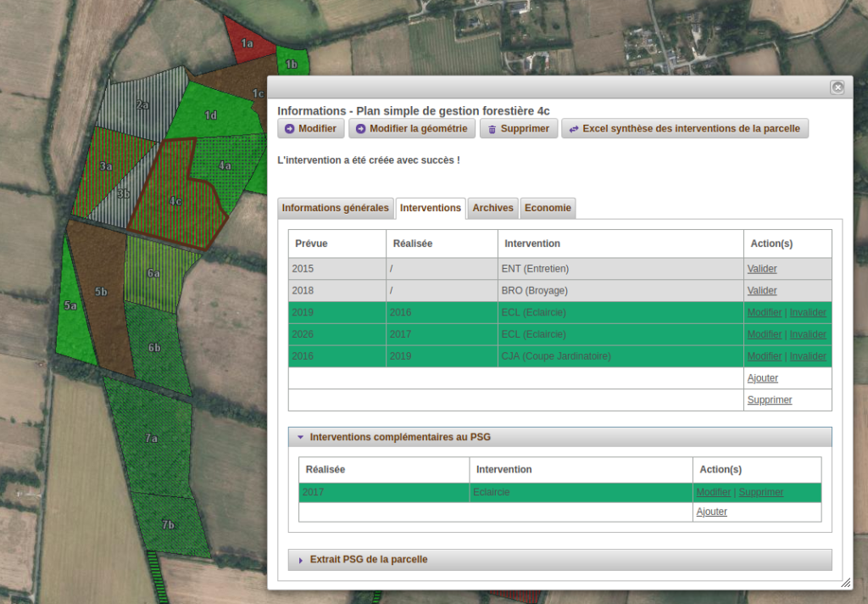The image size is (868, 604).
Task: Invalider the 2019 ECL (Eclaircie) intervention
Action: [807, 312]
